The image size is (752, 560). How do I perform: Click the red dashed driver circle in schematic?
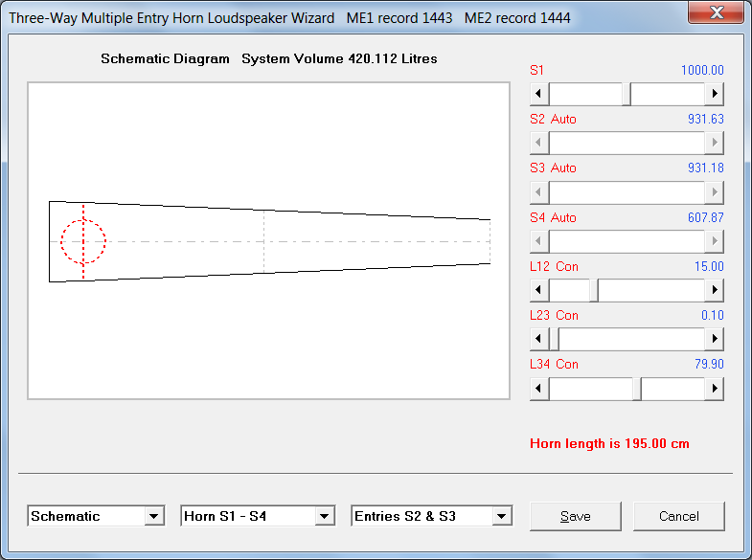click(83, 241)
